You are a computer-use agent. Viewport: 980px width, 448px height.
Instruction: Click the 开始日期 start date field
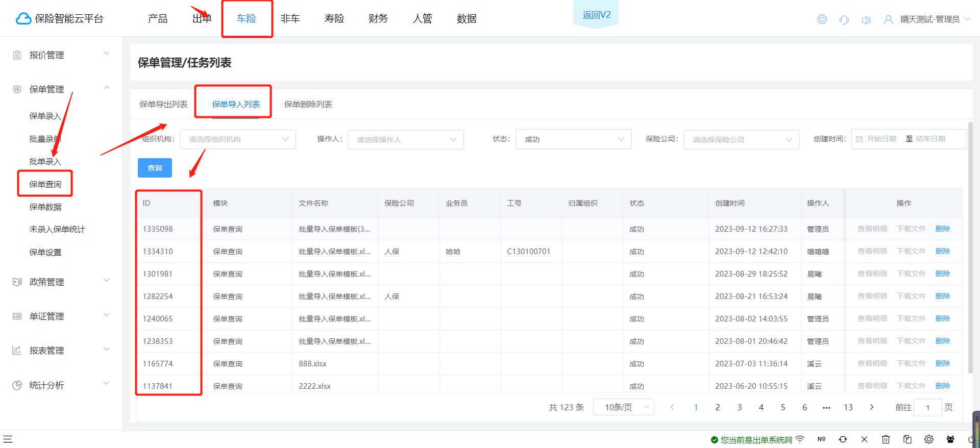881,139
